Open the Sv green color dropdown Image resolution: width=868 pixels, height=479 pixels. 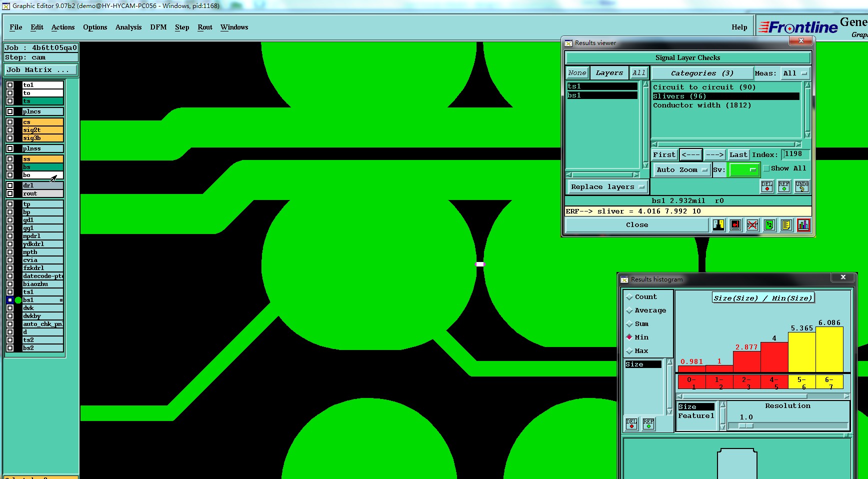pyautogui.click(x=744, y=170)
